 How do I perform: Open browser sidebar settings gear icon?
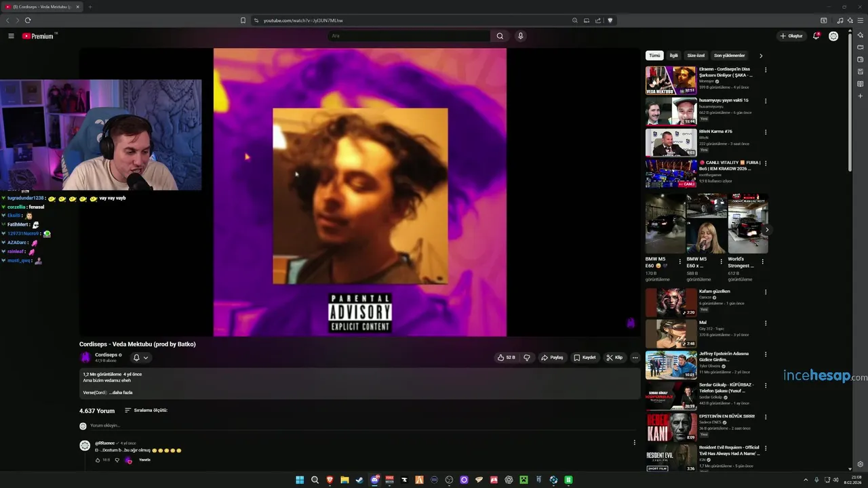click(x=861, y=464)
